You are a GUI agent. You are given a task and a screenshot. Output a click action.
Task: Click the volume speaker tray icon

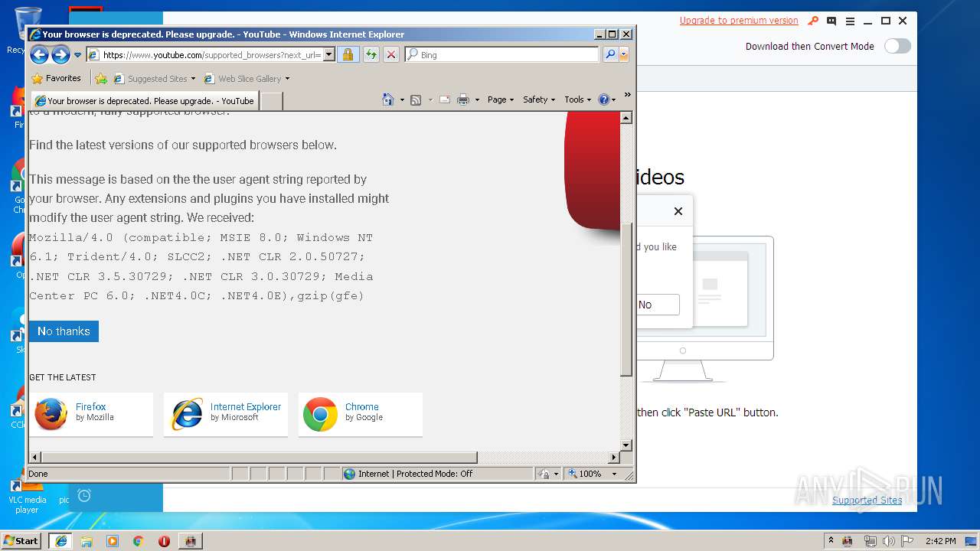(888, 541)
